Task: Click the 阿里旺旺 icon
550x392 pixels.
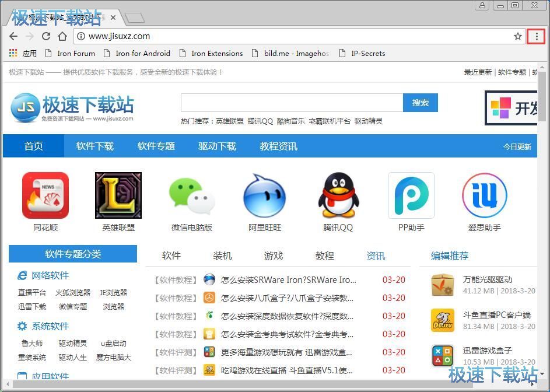Action: click(264, 195)
